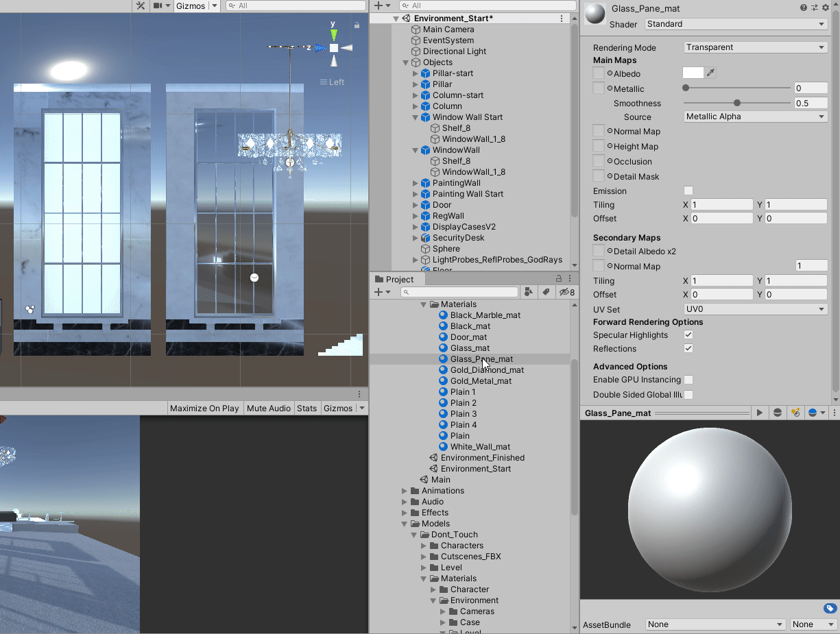
Task: Enable the Emission checkbox
Action: (688, 191)
